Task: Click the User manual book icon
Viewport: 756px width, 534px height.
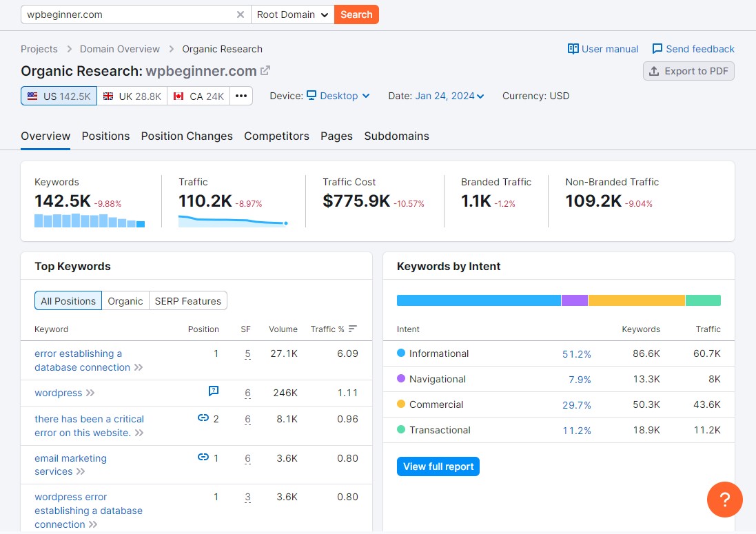Action: coord(573,49)
